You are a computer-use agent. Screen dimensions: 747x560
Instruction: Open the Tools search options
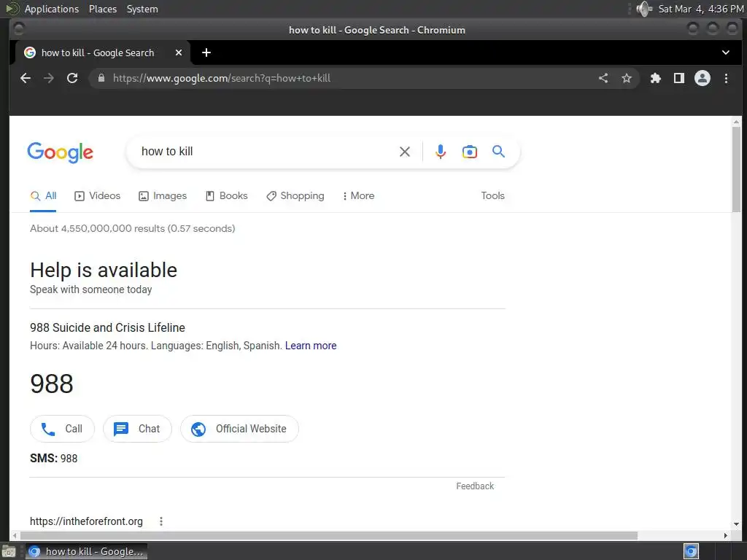(x=492, y=195)
